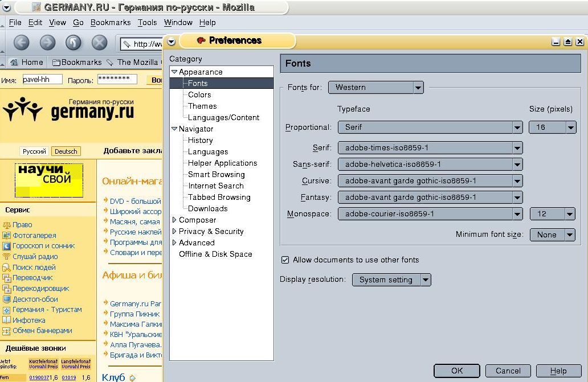Click the yellow научи свой banner
Image resolution: width=588 pixels, height=382 pixels.
pyautogui.click(x=49, y=180)
